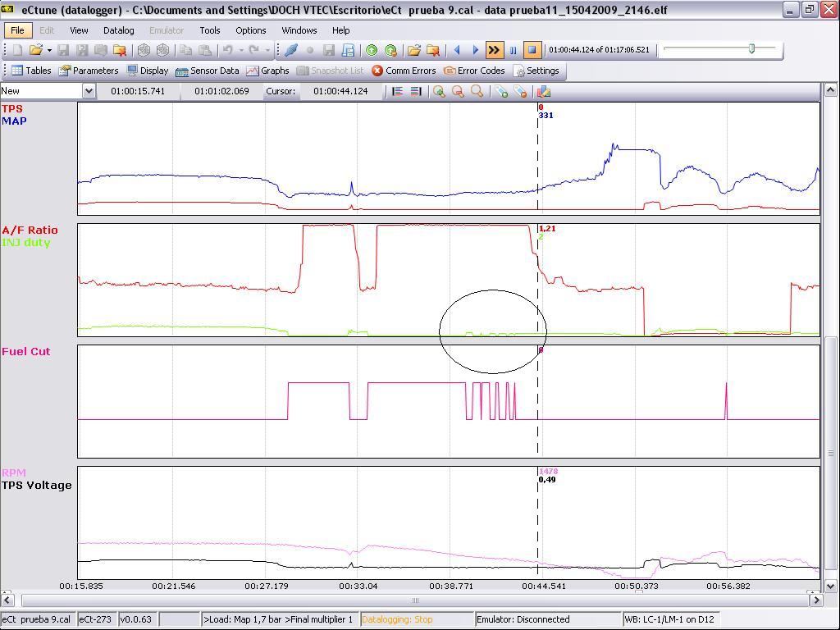The width and height of the screenshot is (840, 630).
Task: Pause datalog playback
Action: (514, 50)
